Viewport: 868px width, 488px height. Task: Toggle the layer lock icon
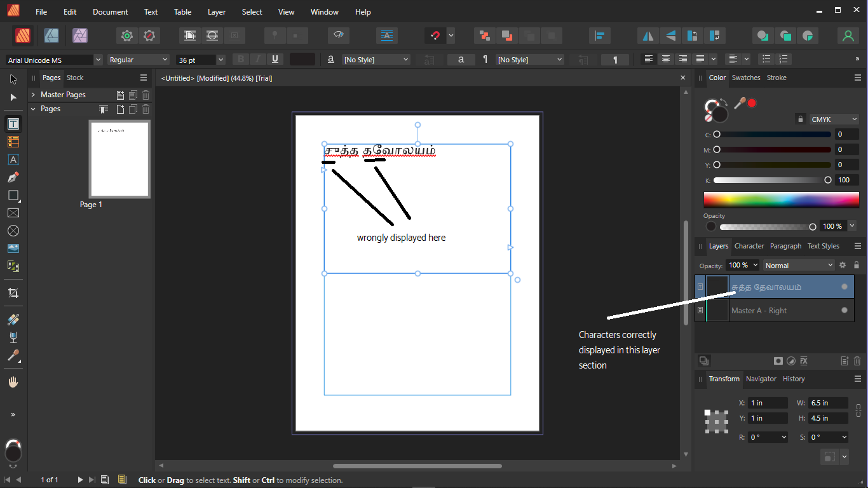(856, 265)
